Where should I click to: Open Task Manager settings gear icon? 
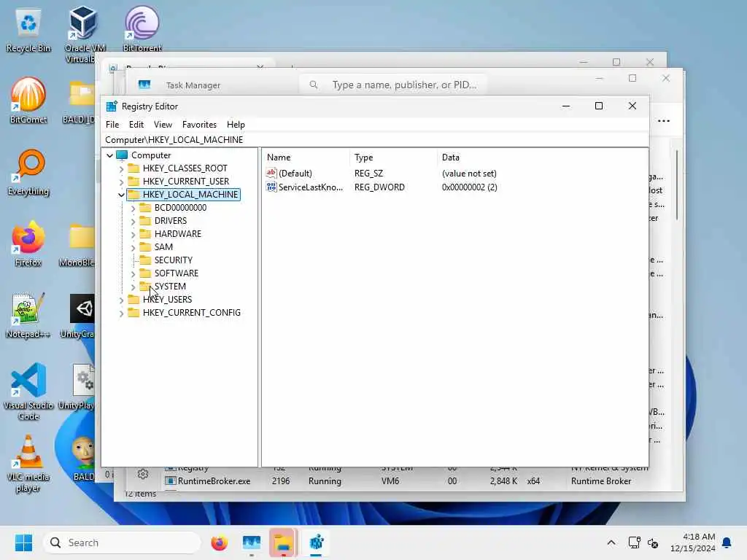pyautogui.click(x=142, y=474)
